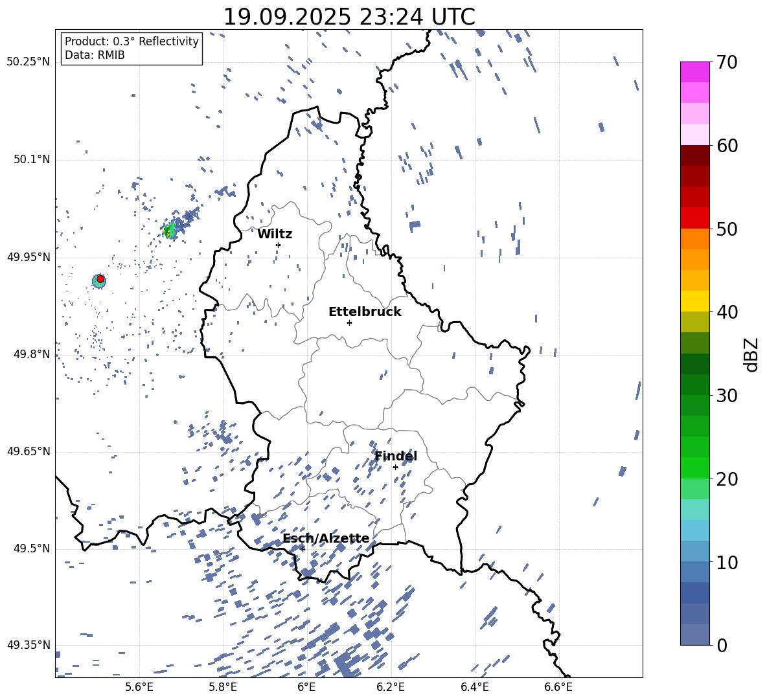Click the 20 tick label on the colorbar
Image resolution: width=767 pixels, height=700 pixels.
pyautogui.click(x=727, y=479)
